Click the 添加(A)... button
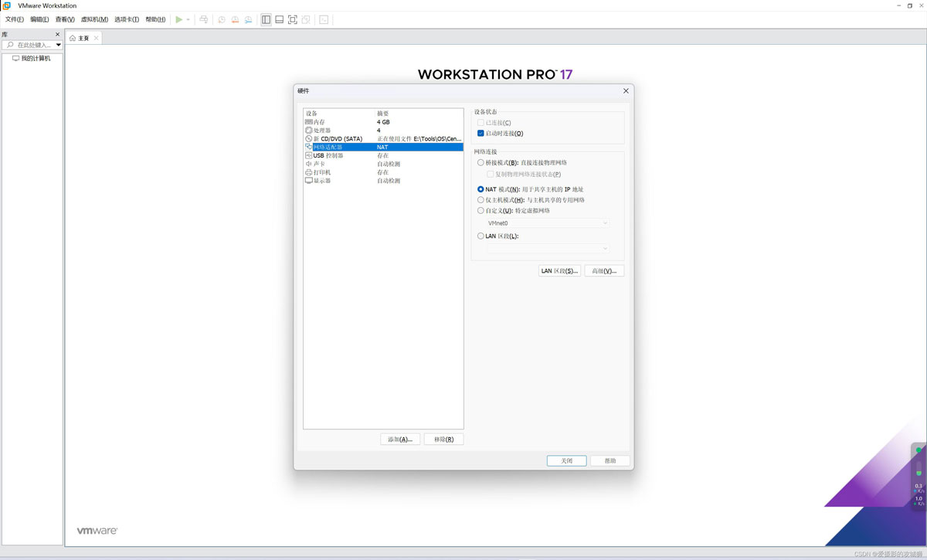 [x=400, y=440]
